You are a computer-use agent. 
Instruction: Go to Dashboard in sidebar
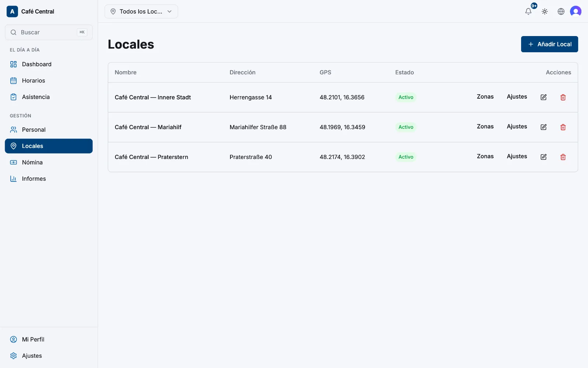[49, 64]
